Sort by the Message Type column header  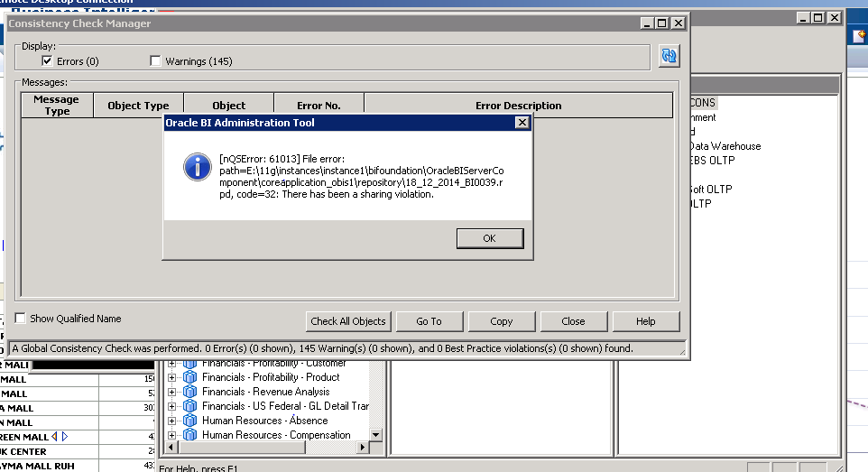tap(57, 106)
